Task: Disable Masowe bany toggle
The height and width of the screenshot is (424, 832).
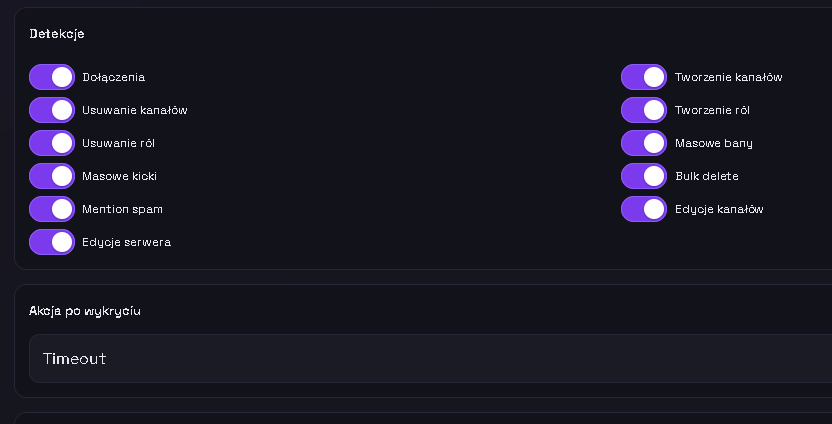Action: tap(644, 143)
